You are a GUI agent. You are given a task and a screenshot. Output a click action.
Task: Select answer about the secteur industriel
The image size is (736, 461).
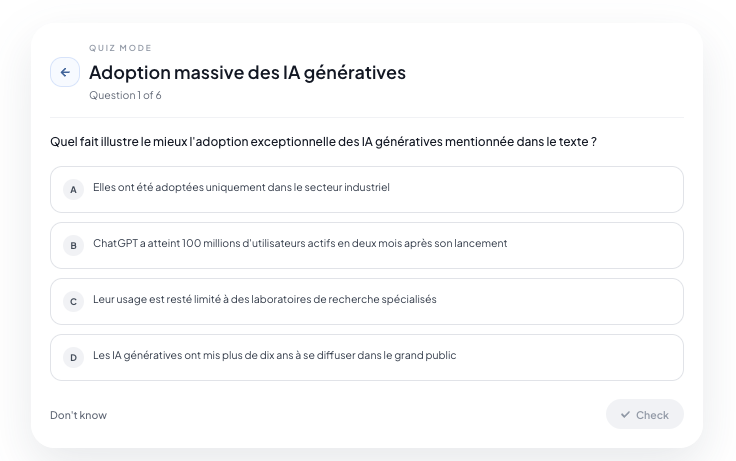click(x=367, y=189)
